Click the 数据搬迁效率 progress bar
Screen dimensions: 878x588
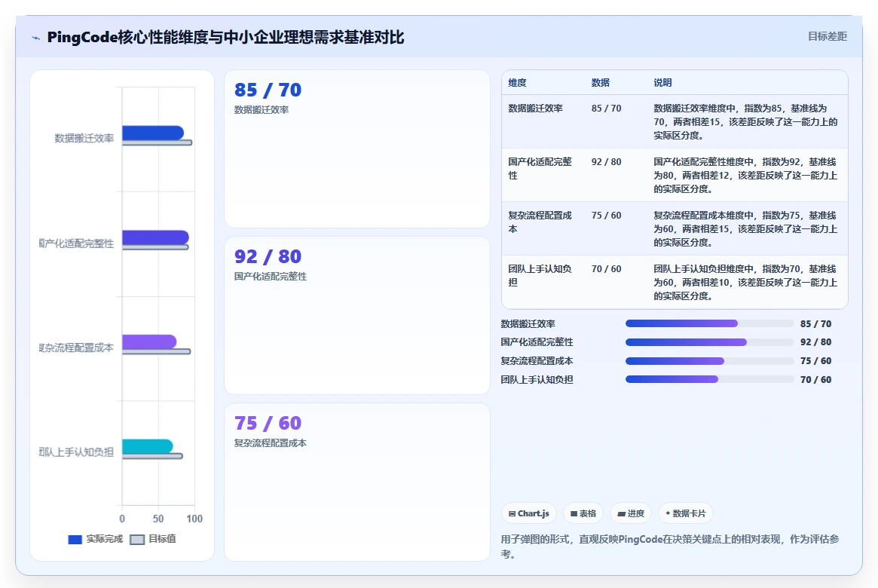tap(709, 323)
